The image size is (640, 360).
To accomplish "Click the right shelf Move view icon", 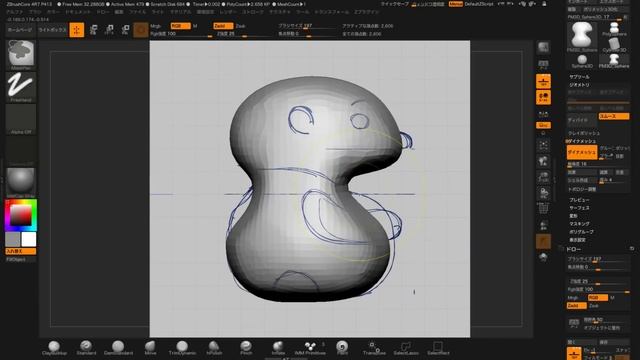I will (x=543, y=161).
